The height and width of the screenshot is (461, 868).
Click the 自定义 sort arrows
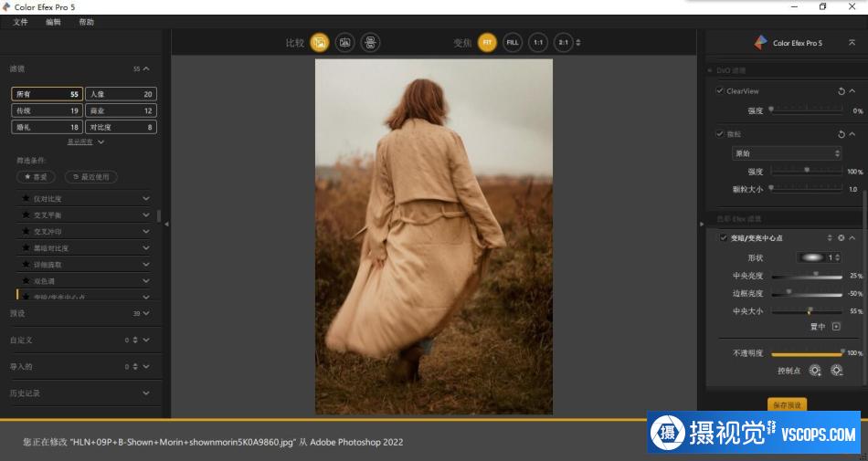click(135, 340)
